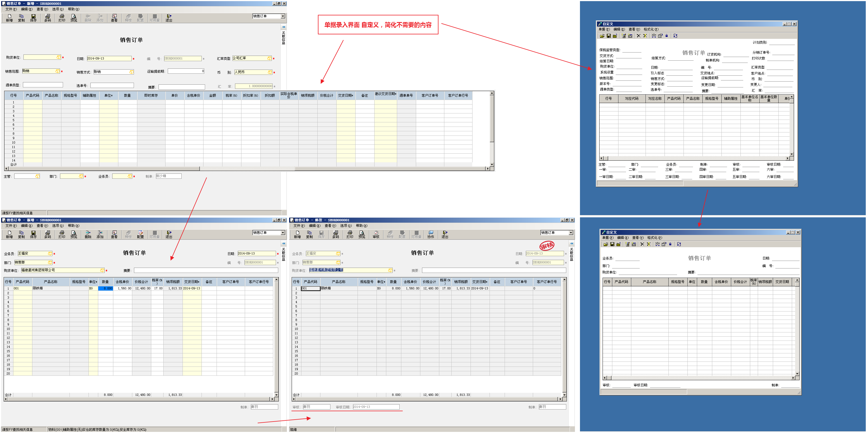Click black X delete icon in upper 自定义 window toolbar
Image resolution: width=868 pixels, height=433 pixels.
click(638, 36)
